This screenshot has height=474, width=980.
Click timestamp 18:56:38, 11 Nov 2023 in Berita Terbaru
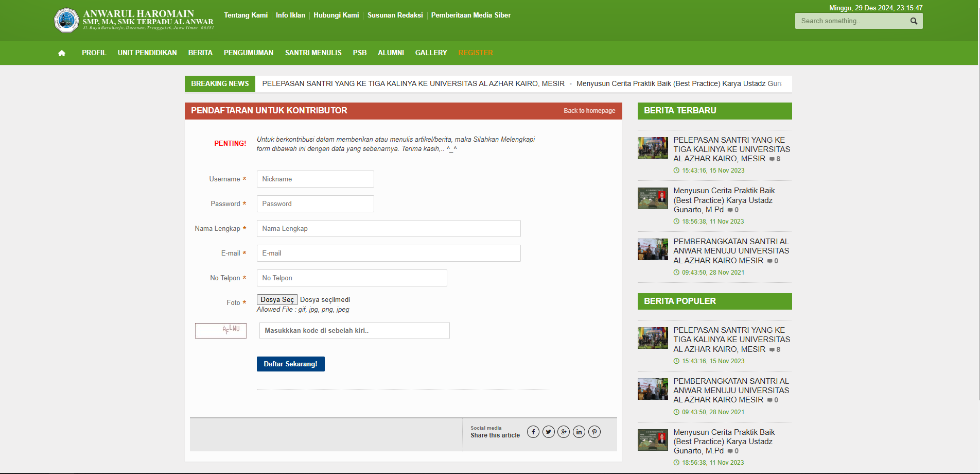point(713,222)
